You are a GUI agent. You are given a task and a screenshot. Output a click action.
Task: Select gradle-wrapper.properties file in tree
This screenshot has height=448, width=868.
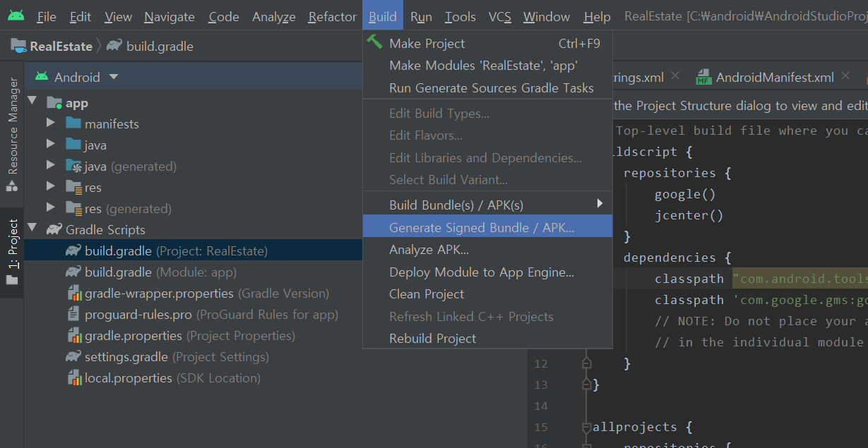[x=159, y=293]
